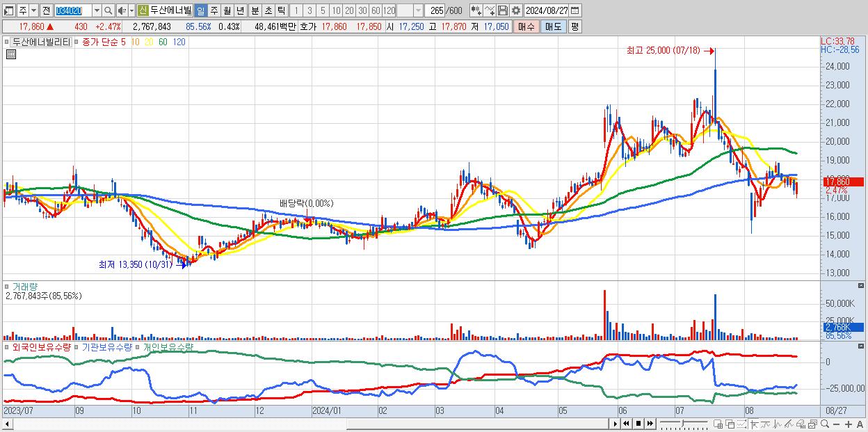
Task: Click the stop button in chart controls
Action: pos(638,424)
